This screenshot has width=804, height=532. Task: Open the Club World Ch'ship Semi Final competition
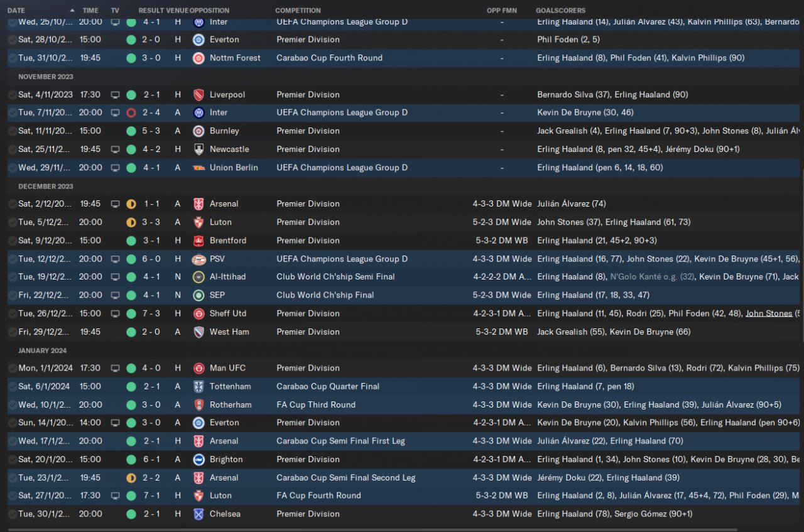[x=335, y=277]
